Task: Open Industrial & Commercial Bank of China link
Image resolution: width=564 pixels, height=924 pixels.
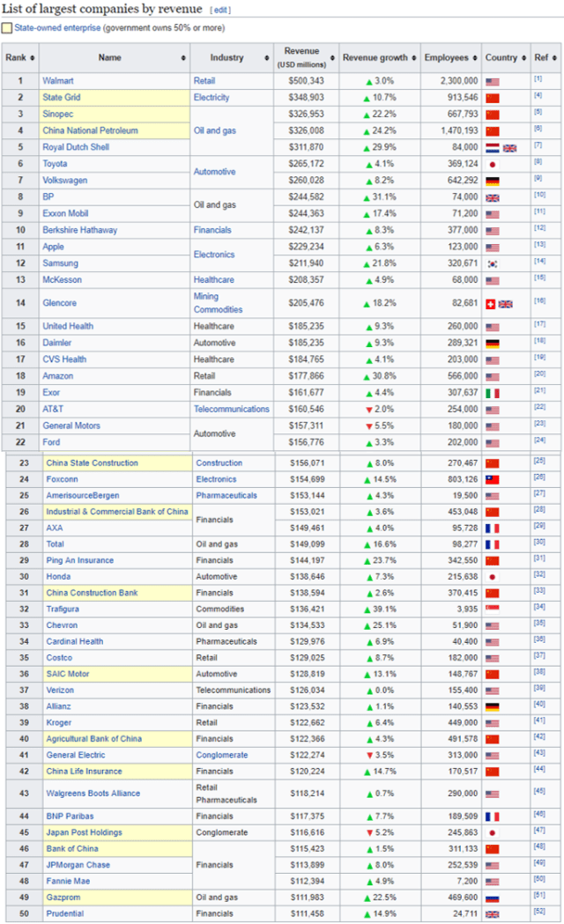Action: (x=117, y=512)
